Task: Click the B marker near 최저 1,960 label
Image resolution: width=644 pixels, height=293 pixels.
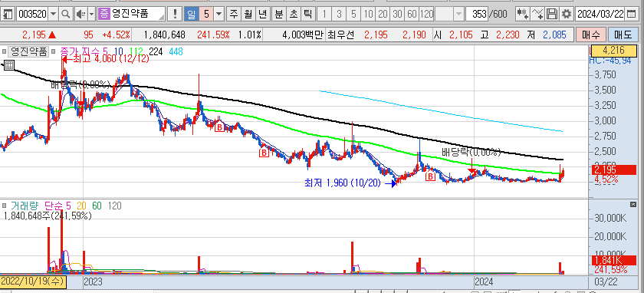Action: [430, 176]
